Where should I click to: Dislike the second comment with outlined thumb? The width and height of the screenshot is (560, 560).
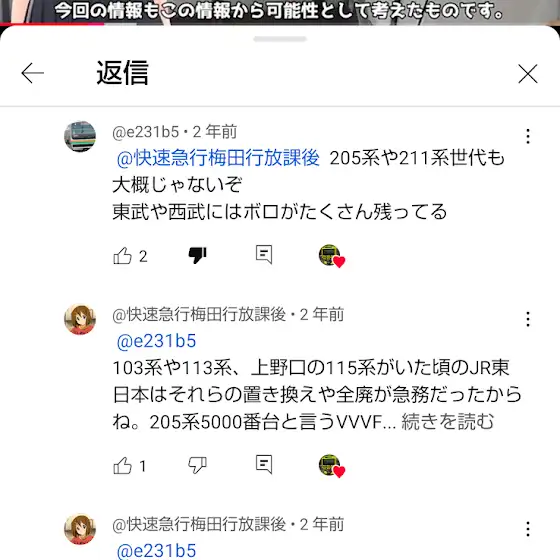click(x=198, y=466)
